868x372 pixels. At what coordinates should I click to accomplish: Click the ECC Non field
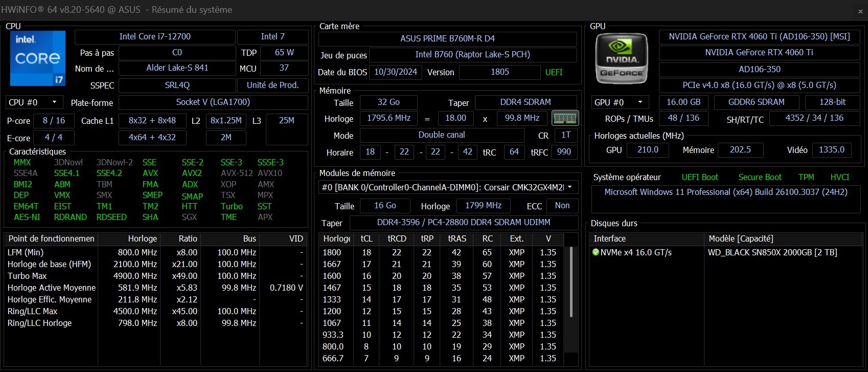pyautogui.click(x=562, y=206)
